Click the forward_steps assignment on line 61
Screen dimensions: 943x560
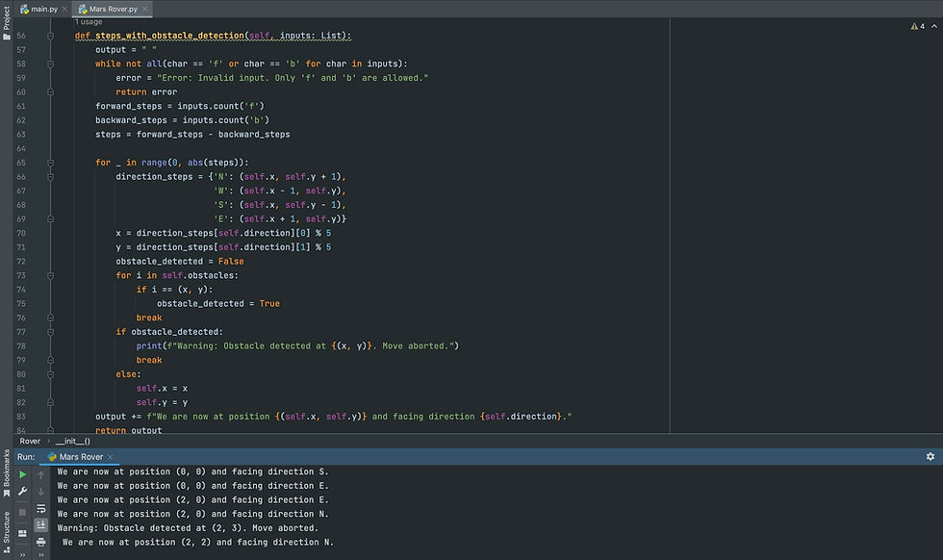[x=180, y=107]
